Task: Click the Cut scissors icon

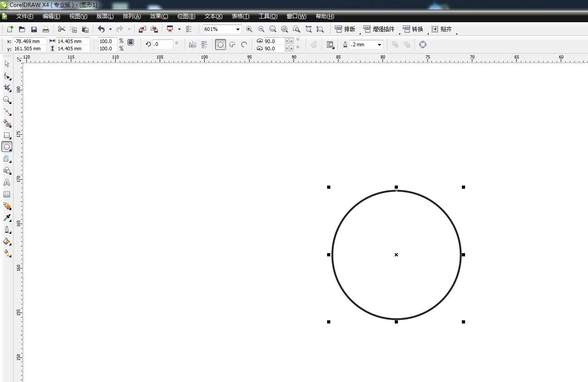Action: [x=61, y=29]
